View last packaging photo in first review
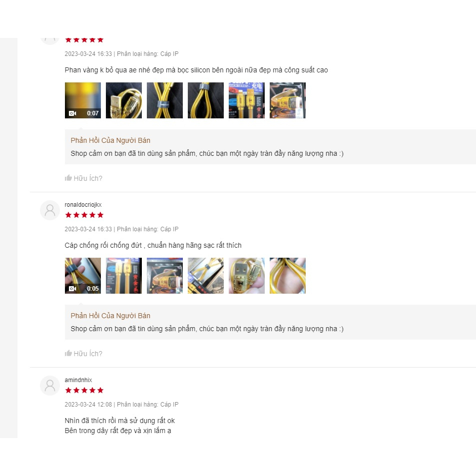This screenshot has width=476, height=476. coord(288,100)
